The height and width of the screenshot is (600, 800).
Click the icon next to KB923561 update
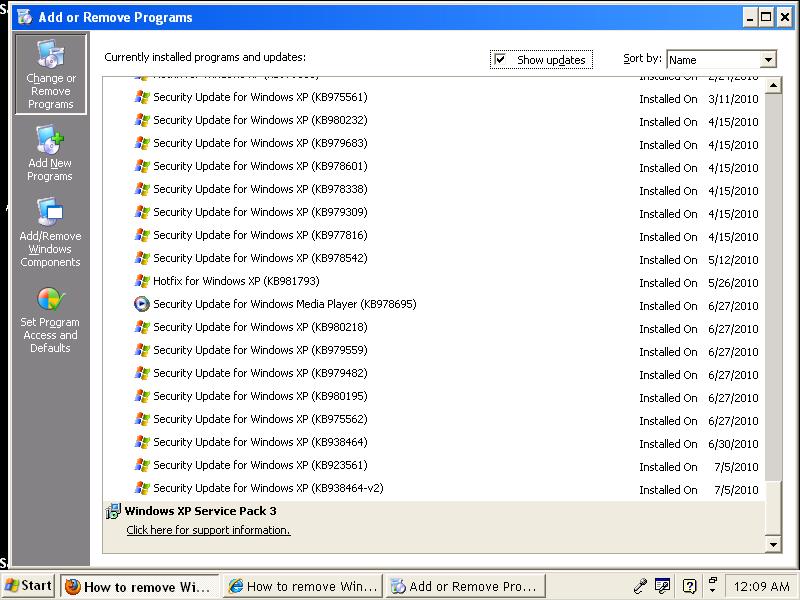click(142, 465)
